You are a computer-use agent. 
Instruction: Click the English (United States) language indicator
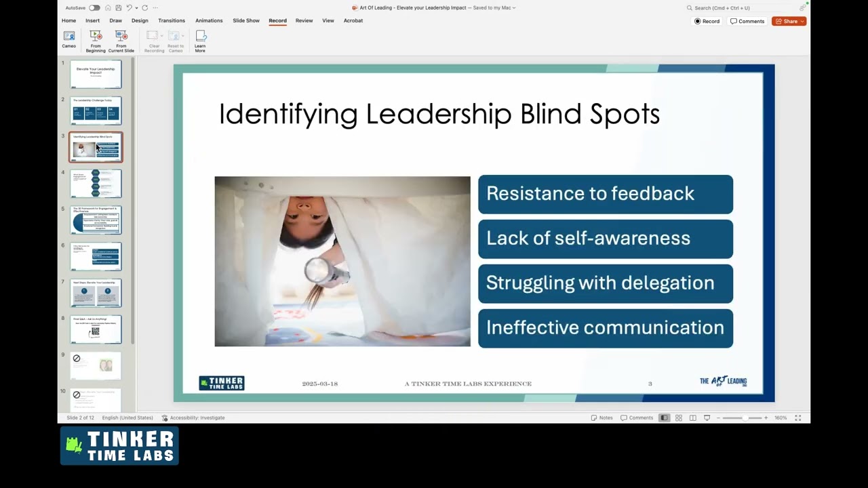pyautogui.click(x=127, y=418)
